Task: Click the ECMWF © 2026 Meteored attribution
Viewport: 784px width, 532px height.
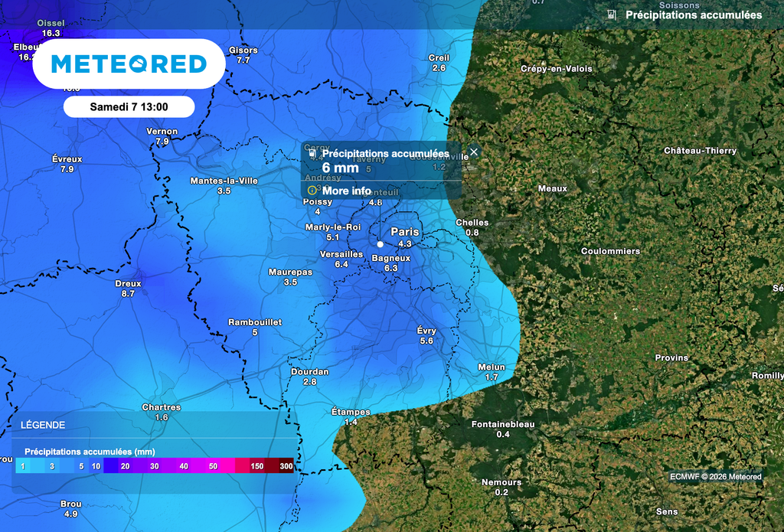Action: [x=715, y=477]
